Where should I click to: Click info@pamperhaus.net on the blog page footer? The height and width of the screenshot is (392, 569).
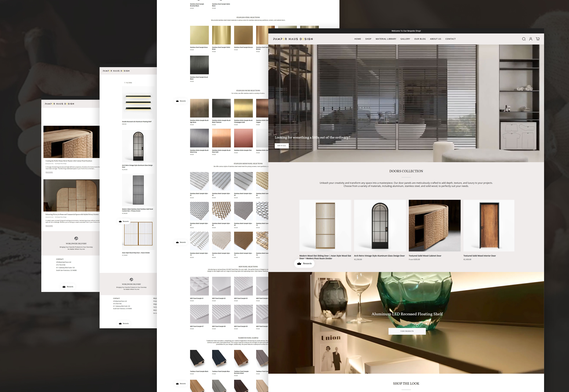pos(63,262)
